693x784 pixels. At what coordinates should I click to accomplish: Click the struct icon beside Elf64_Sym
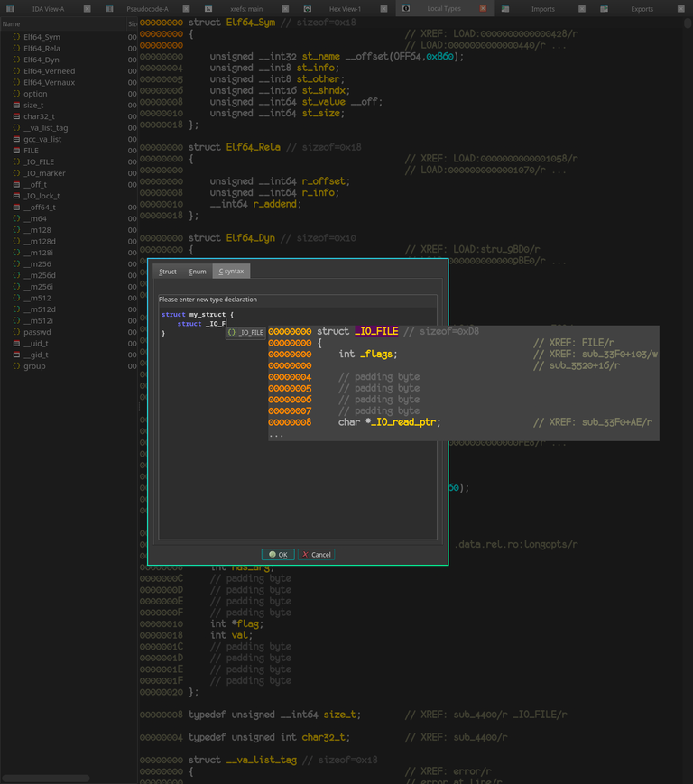pos(16,37)
